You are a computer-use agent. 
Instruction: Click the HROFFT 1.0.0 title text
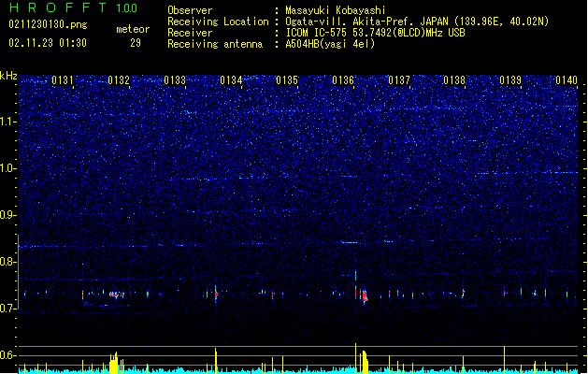[74, 7]
